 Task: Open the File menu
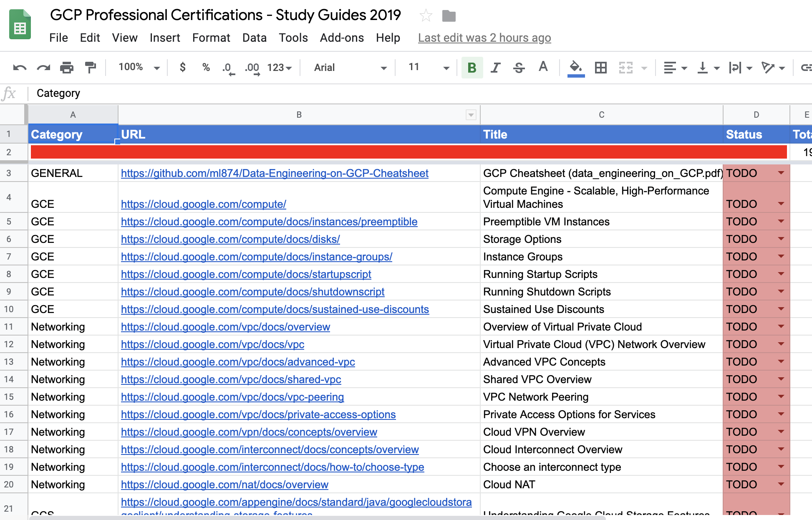click(x=58, y=38)
